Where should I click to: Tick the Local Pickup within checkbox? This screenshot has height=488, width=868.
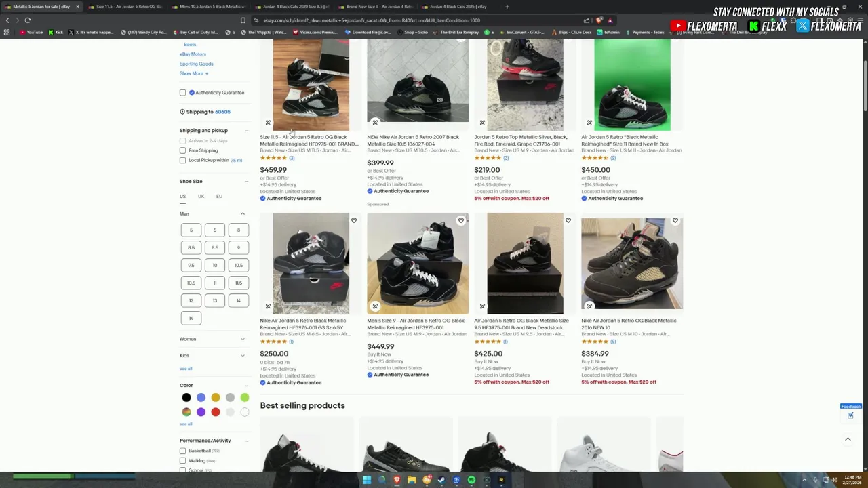182,161
